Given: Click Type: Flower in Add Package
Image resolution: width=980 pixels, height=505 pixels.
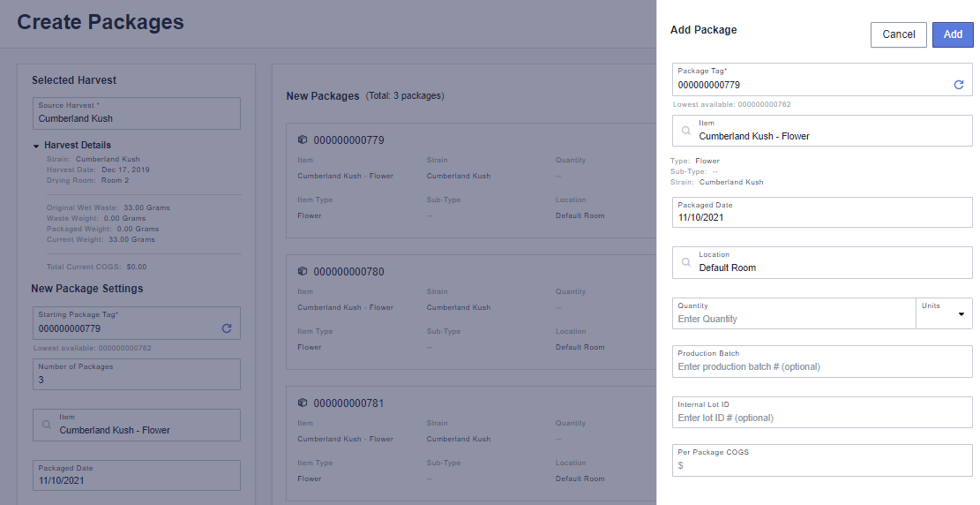Looking at the screenshot, I should [x=695, y=161].
